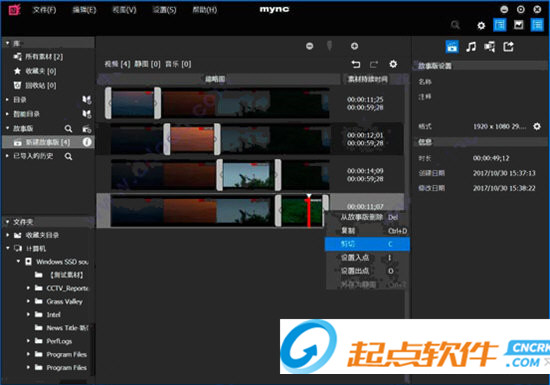
Task: Switch to the highlighted storyboard layout view icon
Action: [499, 25]
